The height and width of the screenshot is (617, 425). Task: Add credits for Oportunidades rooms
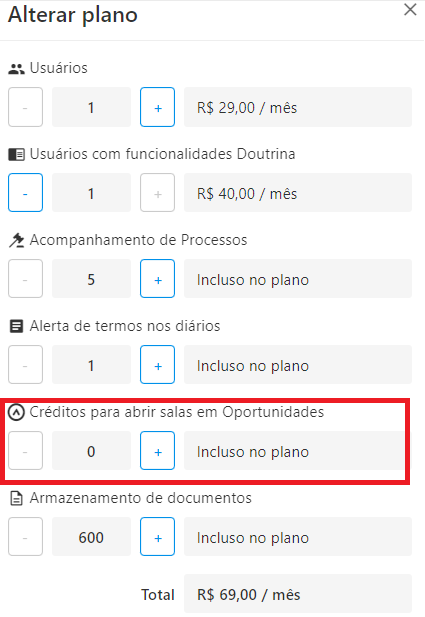pyautogui.click(x=157, y=451)
